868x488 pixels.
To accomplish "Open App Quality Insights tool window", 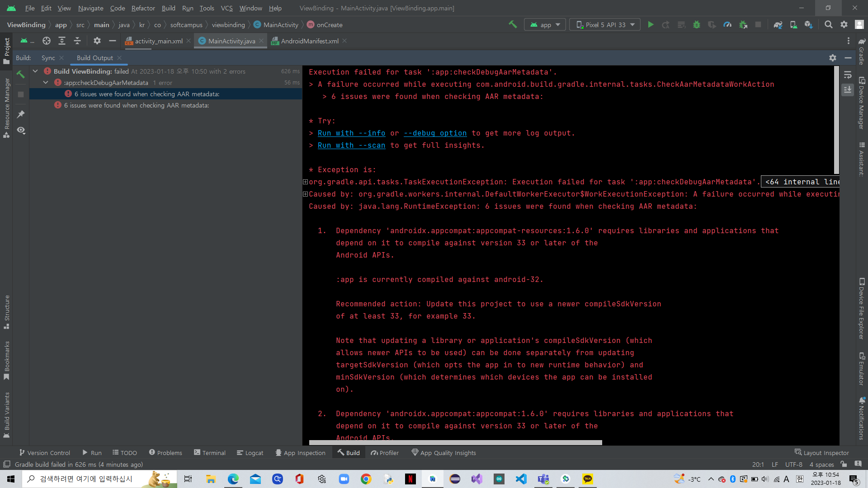I will [x=443, y=453].
